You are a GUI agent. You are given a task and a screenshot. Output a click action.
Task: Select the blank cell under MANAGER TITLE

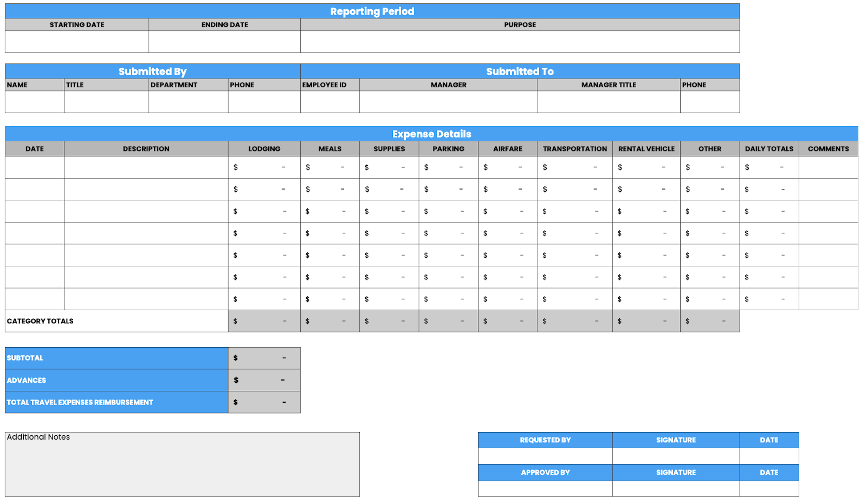(x=609, y=102)
